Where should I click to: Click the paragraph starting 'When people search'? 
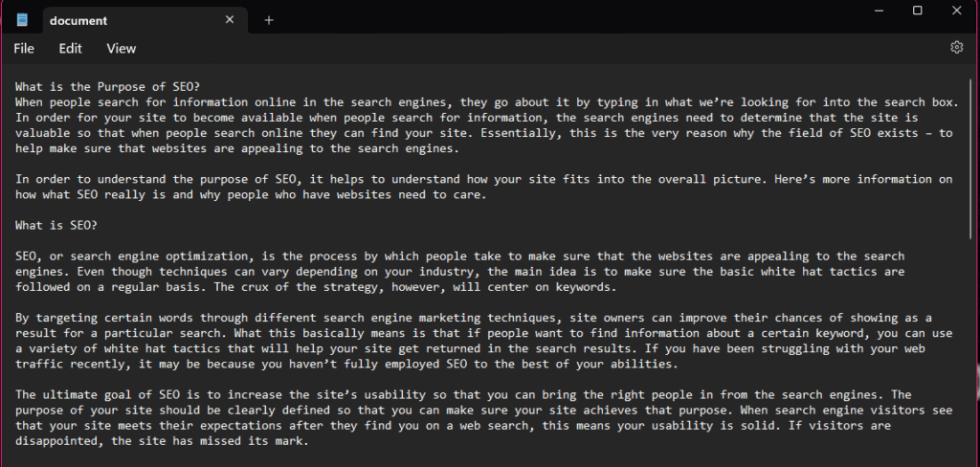(383, 118)
